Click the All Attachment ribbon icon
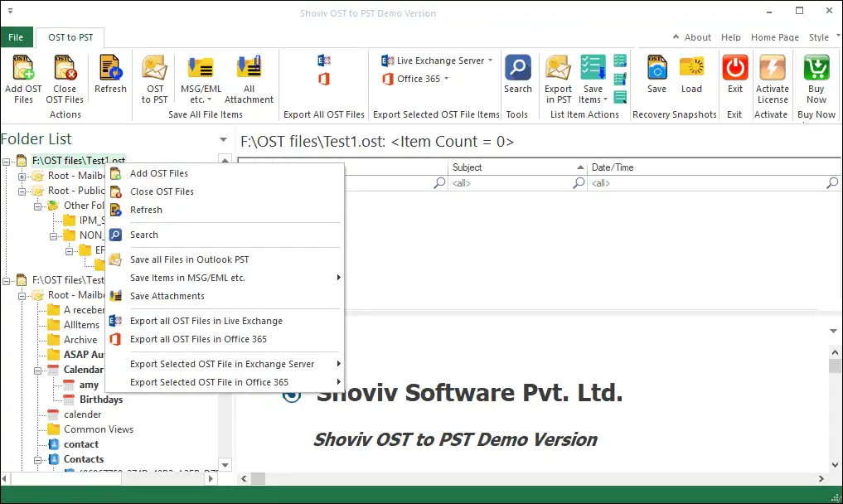The width and height of the screenshot is (843, 504). pyautogui.click(x=249, y=68)
